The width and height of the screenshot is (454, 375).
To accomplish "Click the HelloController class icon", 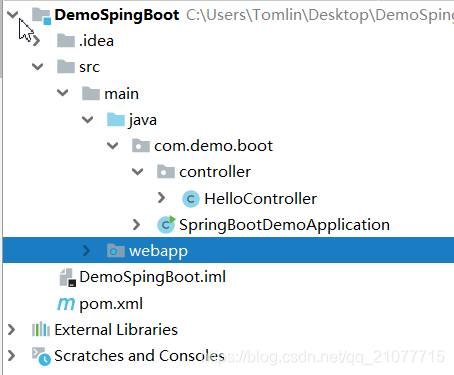I will (191, 199).
